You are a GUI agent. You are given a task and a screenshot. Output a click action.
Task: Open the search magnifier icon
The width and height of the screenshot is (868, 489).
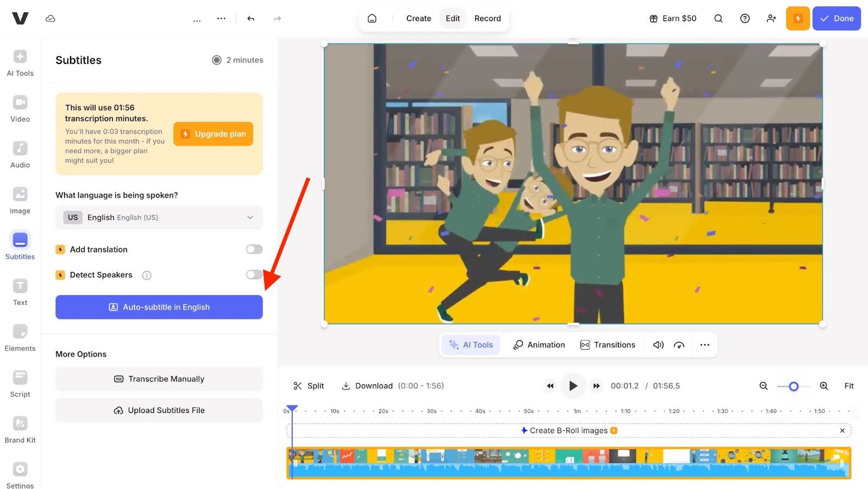tap(718, 18)
